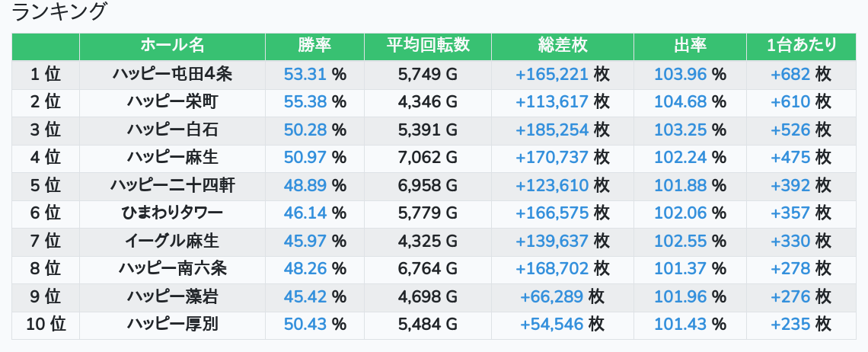The height and width of the screenshot is (352, 868).
Task: Select ひまわりタワー hall name
Action: 172,213
